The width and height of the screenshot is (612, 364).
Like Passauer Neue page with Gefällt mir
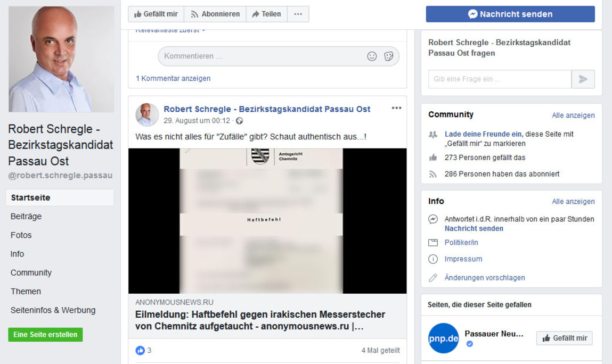tap(565, 338)
